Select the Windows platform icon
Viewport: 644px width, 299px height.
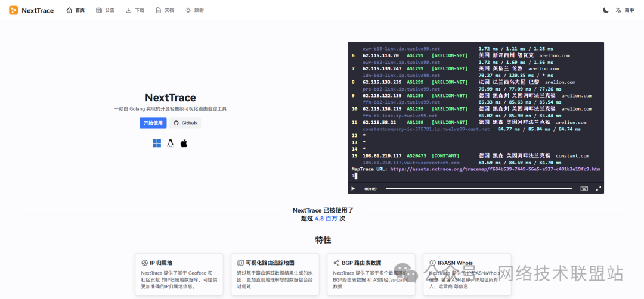tap(157, 143)
